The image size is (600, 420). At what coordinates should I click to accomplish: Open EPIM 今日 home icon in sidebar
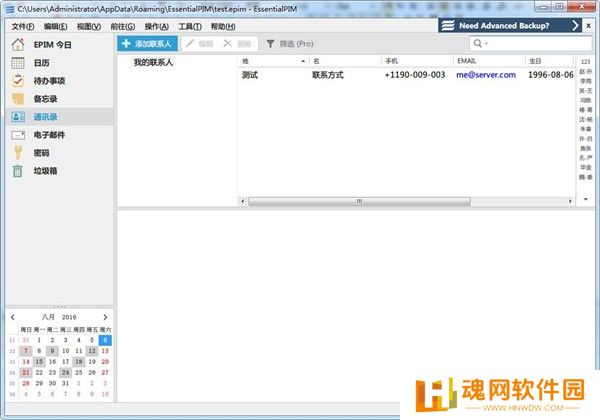(x=18, y=45)
